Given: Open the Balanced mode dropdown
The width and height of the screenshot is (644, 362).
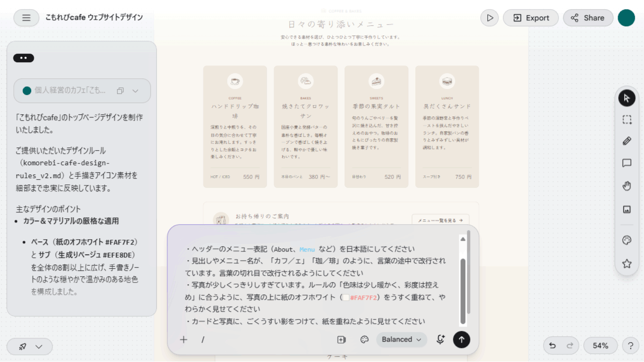Looking at the screenshot, I should point(401,339).
